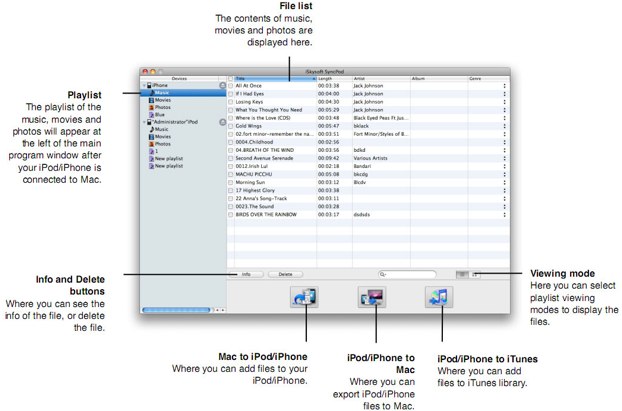Check the box for Morning Sun
The width and height of the screenshot is (622, 411).
point(230,182)
